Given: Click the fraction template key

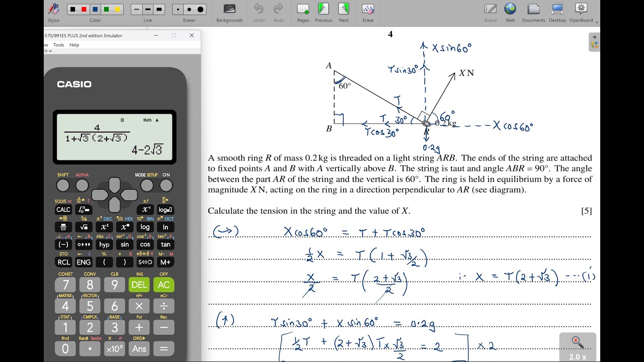Looking at the screenshot, I should click(x=63, y=227).
